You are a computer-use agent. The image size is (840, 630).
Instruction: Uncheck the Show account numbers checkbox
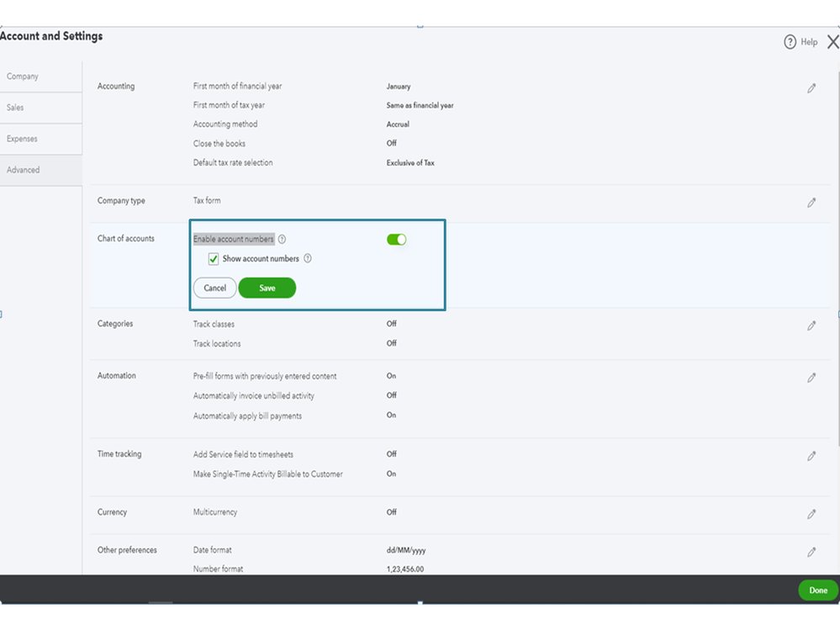(214, 259)
